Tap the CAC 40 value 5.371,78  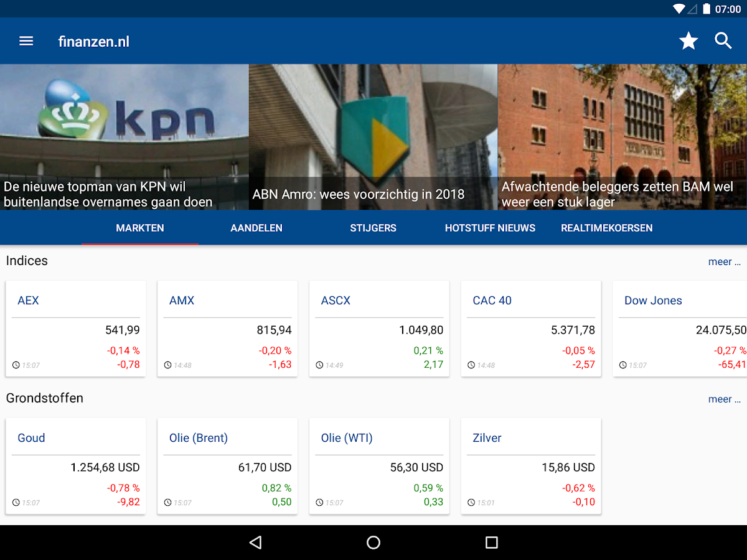pyautogui.click(x=573, y=330)
